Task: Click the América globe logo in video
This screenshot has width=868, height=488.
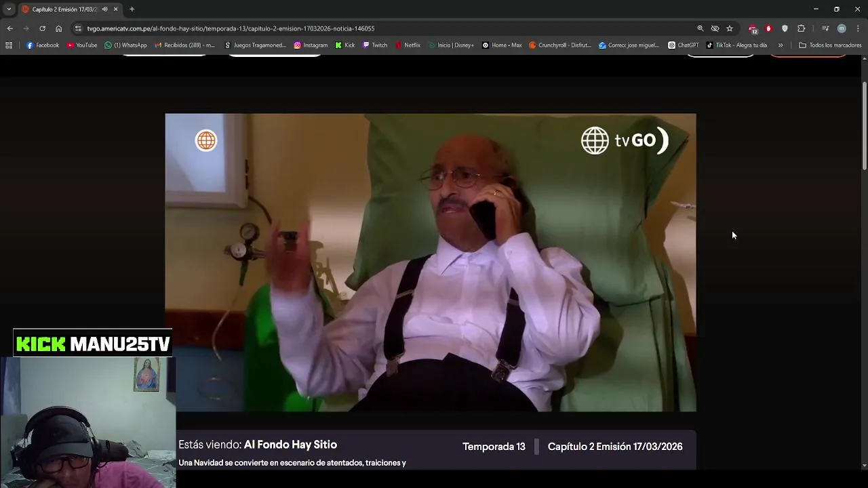Action: pos(206,140)
